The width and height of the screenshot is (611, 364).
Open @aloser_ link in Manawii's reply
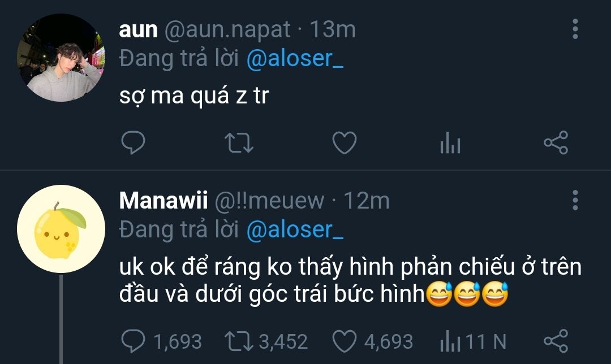[295, 229]
